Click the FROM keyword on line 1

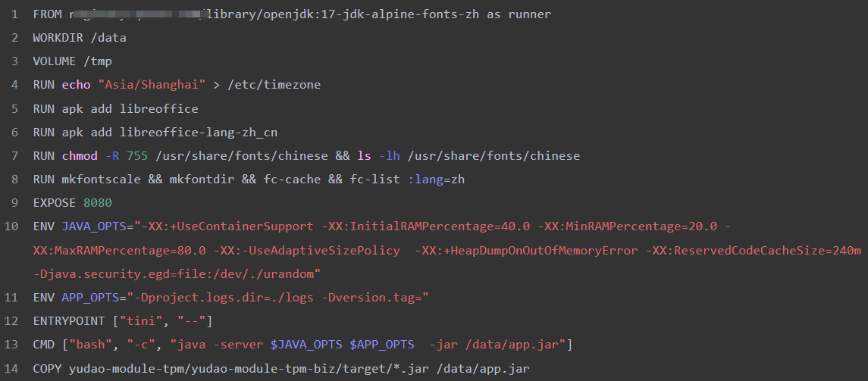(48, 14)
